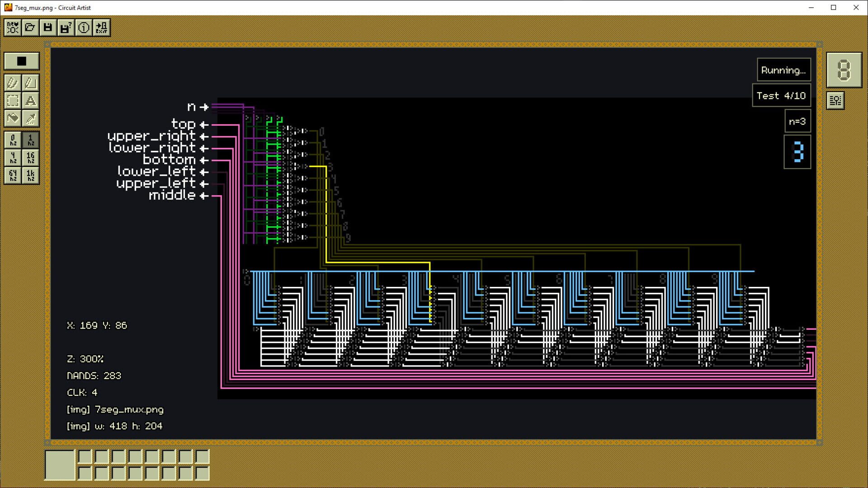Click the blue 3 seven-segment output display
The height and width of the screenshot is (488, 868).
click(797, 152)
